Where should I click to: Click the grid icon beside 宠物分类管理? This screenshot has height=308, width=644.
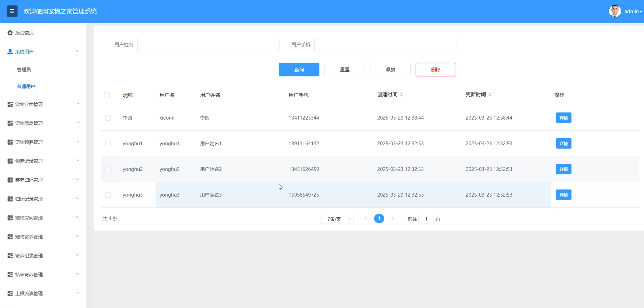[10, 104]
